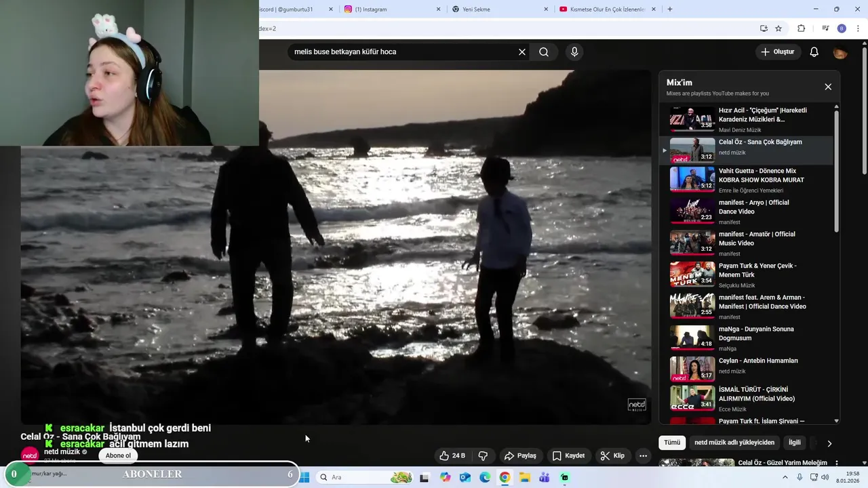Dislike the video with thumbs down
868x488 pixels.
click(484, 455)
